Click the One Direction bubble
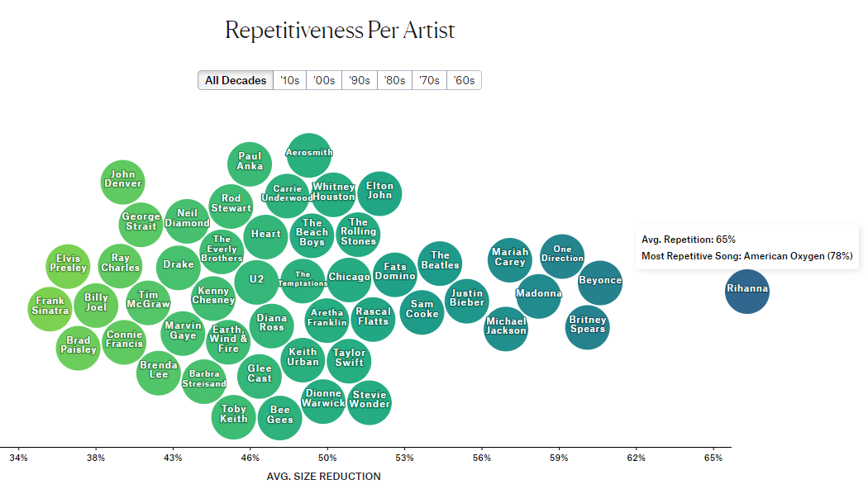The width and height of the screenshot is (868, 494). point(562,254)
